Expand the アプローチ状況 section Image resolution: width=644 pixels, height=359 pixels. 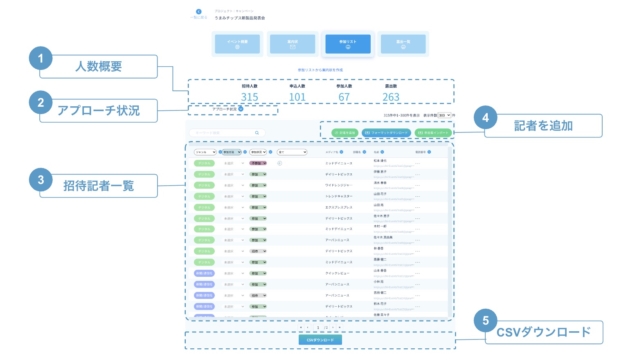(241, 109)
